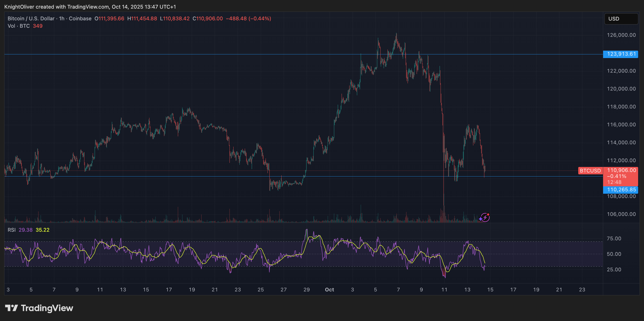The width and height of the screenshot is (644, 321).
Task: Click the TradingView logo
Action: coord(39,308)
